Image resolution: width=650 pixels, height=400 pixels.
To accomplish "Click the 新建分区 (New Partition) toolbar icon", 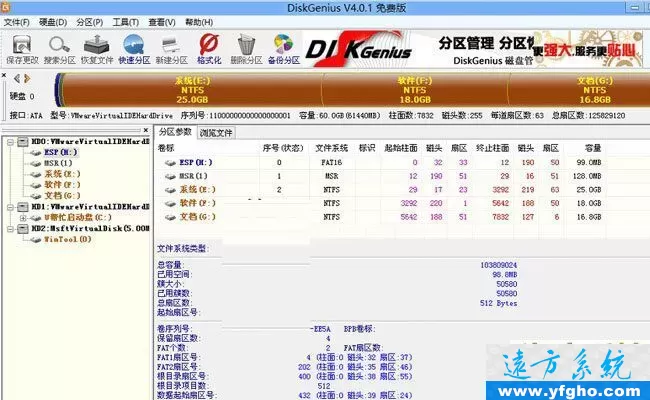I will point(172,48).
